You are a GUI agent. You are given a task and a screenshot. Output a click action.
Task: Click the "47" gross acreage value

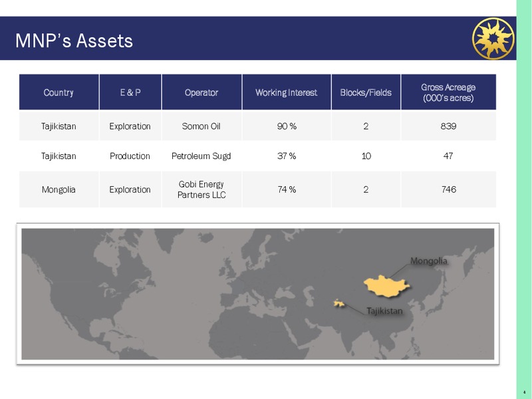[x=448, y=156]
